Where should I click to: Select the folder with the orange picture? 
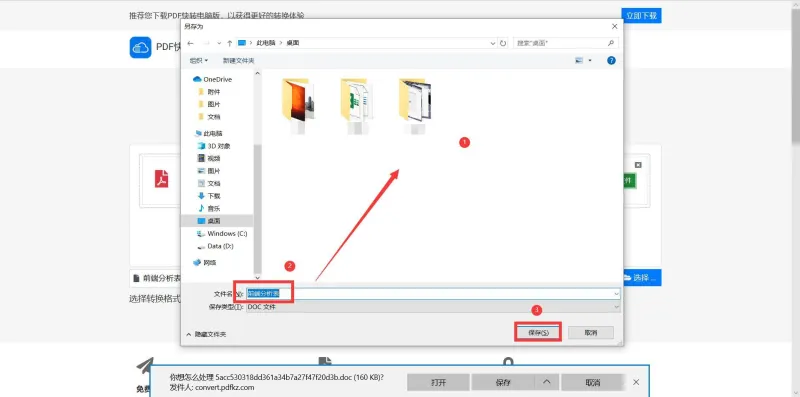point(298,106)
